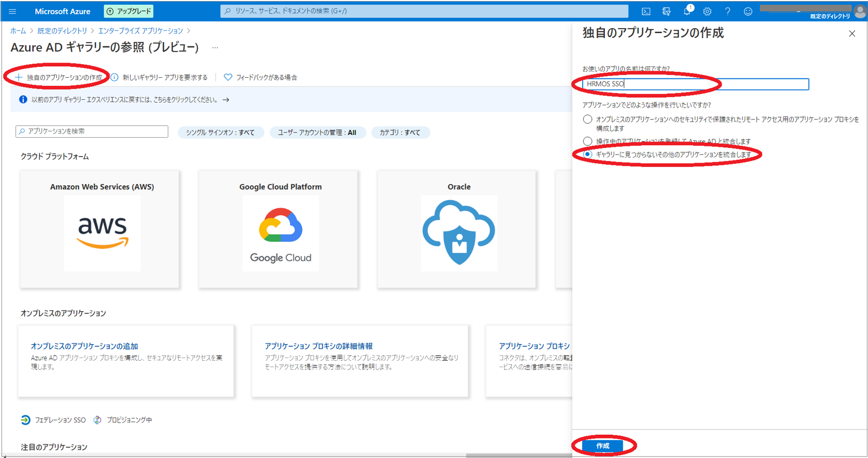
Task: Open the Azure portal hamburger menu
Action: 12,11
